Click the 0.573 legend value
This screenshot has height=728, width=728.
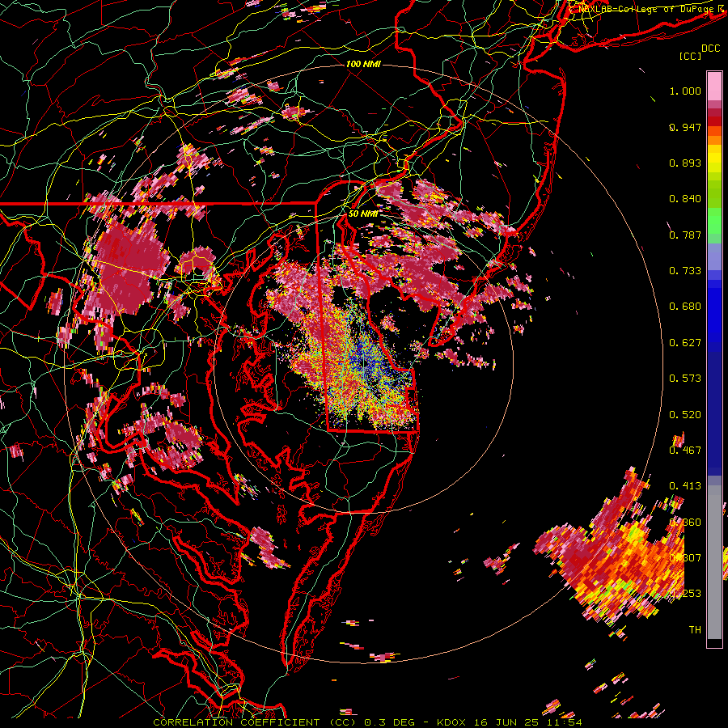(685, 379)
